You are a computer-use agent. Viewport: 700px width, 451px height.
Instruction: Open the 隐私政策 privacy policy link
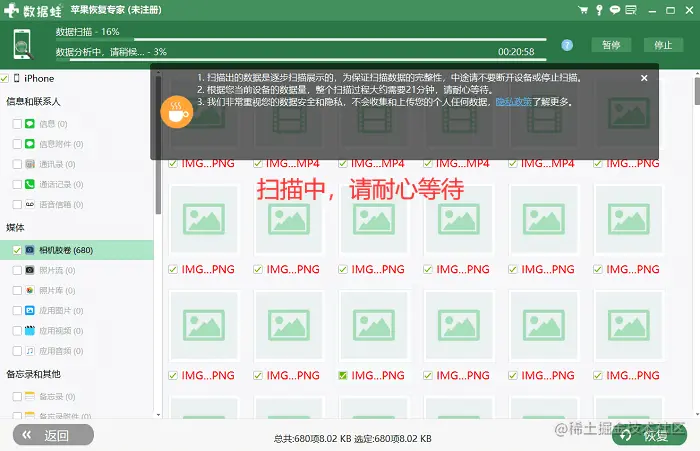[x=513, y=102]
